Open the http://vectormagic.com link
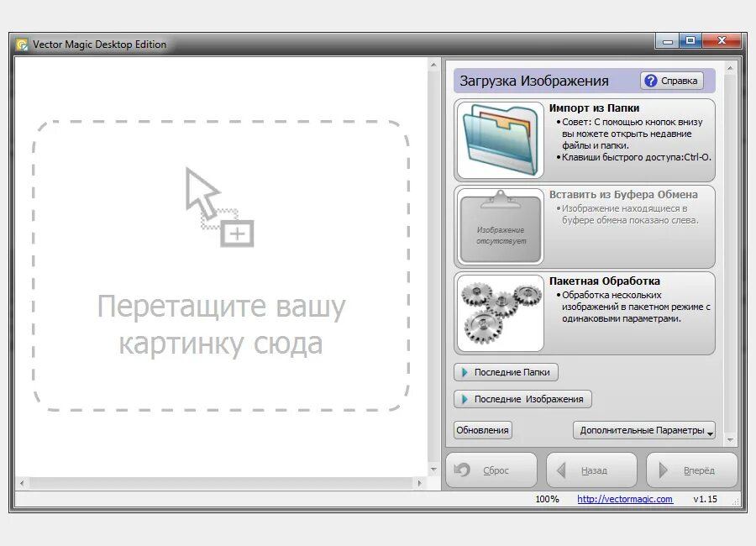Screen dimensions: 756x546 [x=625, y=499]
